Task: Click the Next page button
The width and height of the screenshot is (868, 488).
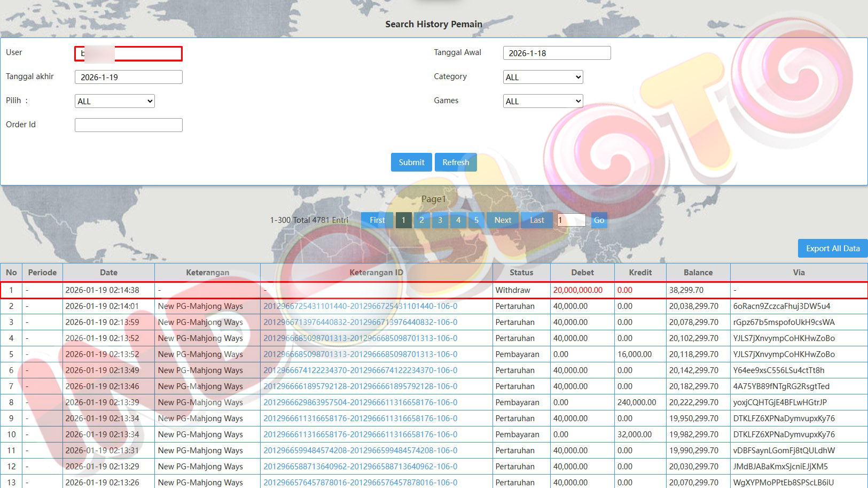Action: 503,220
